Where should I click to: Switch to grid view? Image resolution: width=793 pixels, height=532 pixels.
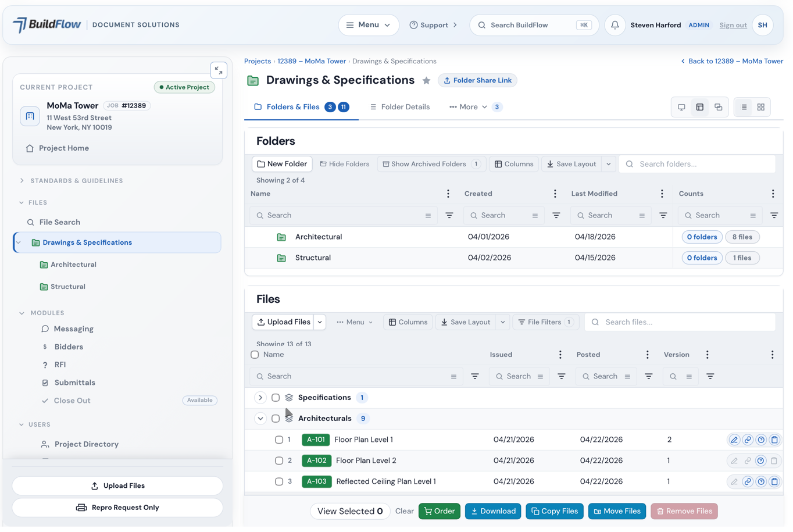[x=761, y=107]
